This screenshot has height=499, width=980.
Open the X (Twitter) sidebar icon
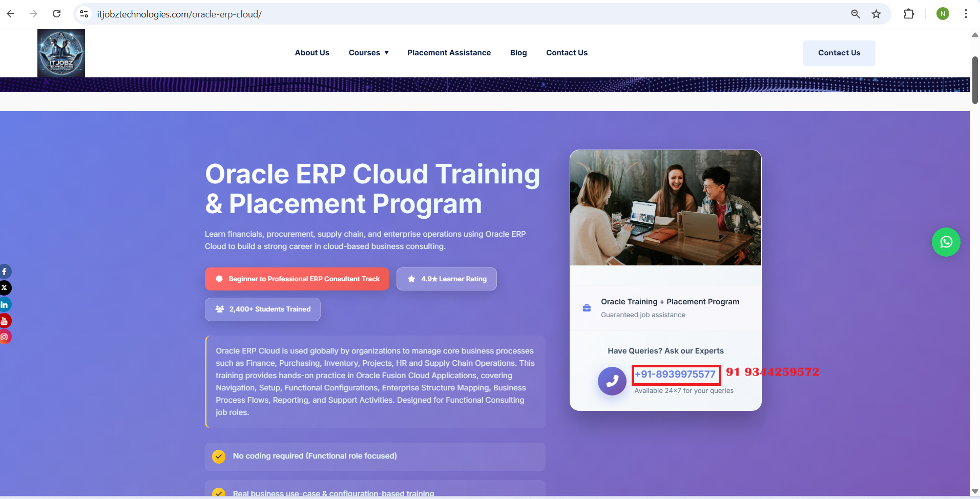point(5,288)
